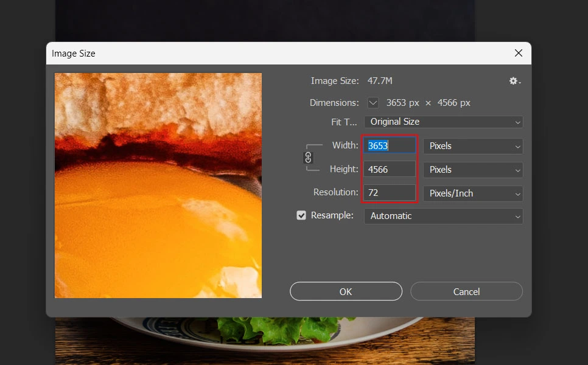Viewport: 588px width, 365px height.
Task: Open the Resolution Pixels/Inch dropdown
Action: [473, 193]
